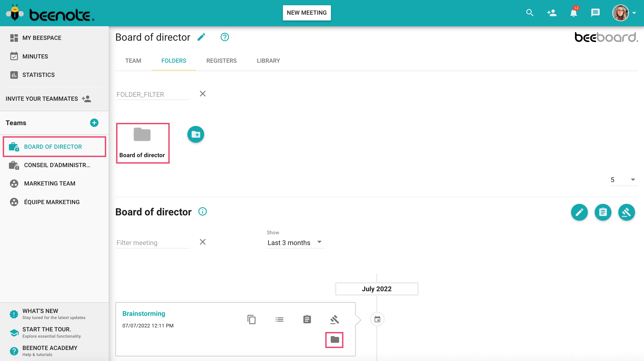Focus the Filter meeting input
Viewport: 644px width, 361px height.
point(152,243)
